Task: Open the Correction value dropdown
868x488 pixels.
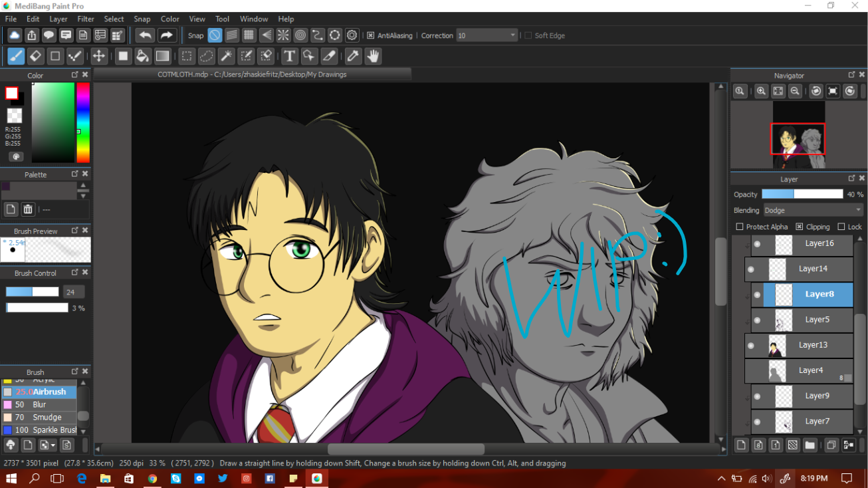Action: tap(487, 35)
